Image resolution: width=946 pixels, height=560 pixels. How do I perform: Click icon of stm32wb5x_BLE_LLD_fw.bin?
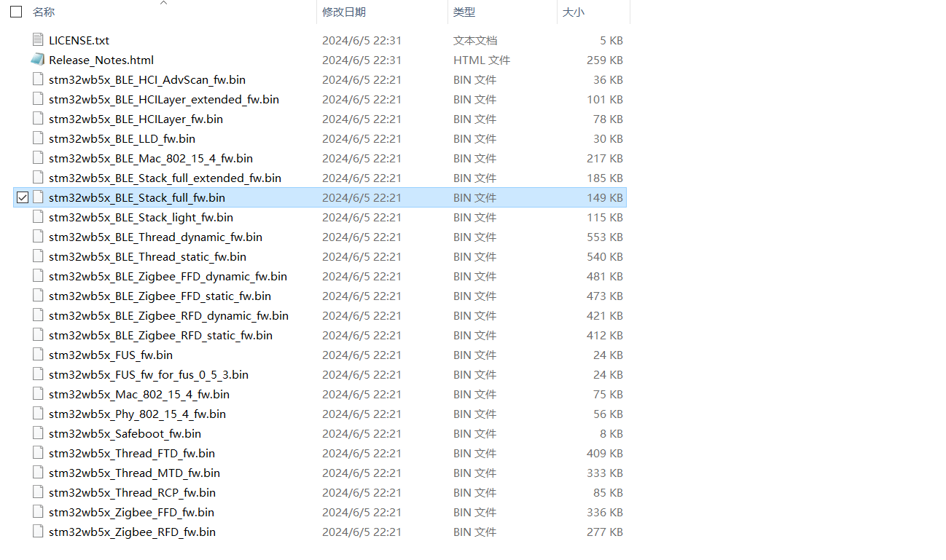(x=38, y=138)
